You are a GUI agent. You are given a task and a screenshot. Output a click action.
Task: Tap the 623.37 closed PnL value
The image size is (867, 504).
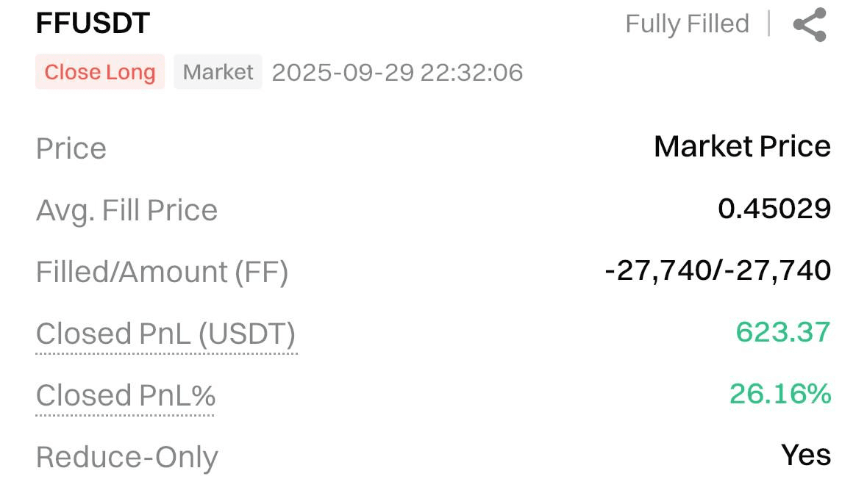point(783,332)
